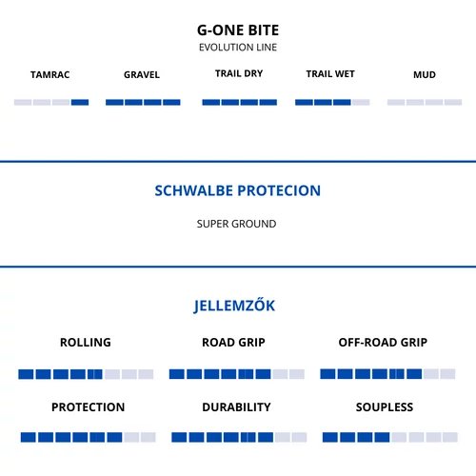The image size is (476, 476).
Task: Click the ROAD GRIP rating bar
Action: [237, 374]
